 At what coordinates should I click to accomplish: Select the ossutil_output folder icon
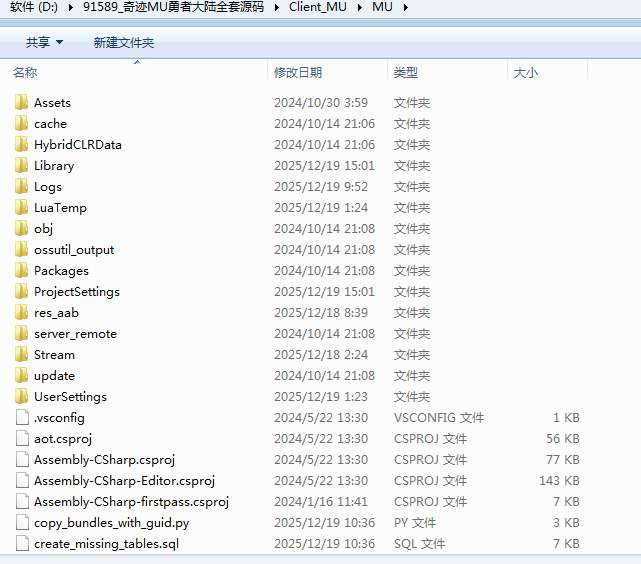point(21,250)
